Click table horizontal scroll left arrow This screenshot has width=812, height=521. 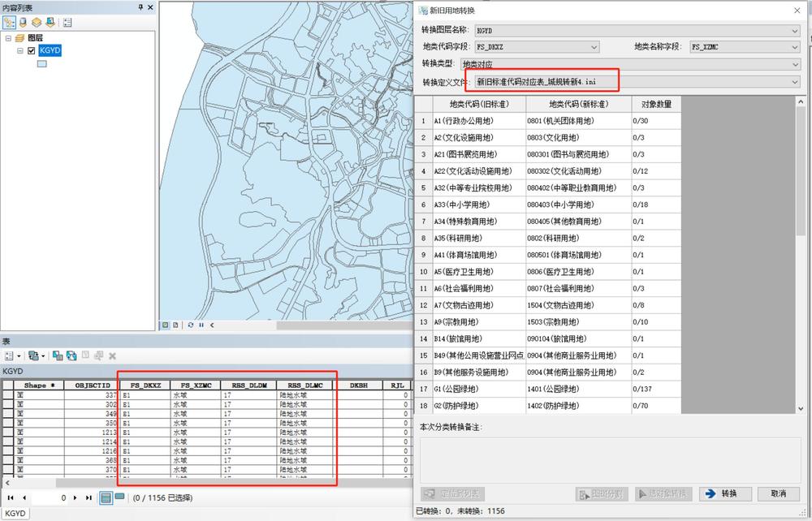coord(7,483)
